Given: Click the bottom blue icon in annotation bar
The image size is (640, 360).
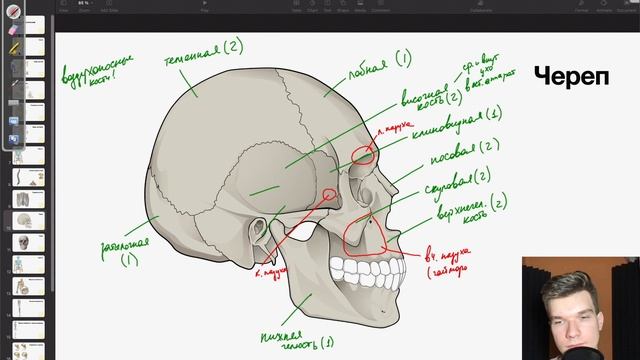Looking at the screenshot, I should tap(13, 140).
